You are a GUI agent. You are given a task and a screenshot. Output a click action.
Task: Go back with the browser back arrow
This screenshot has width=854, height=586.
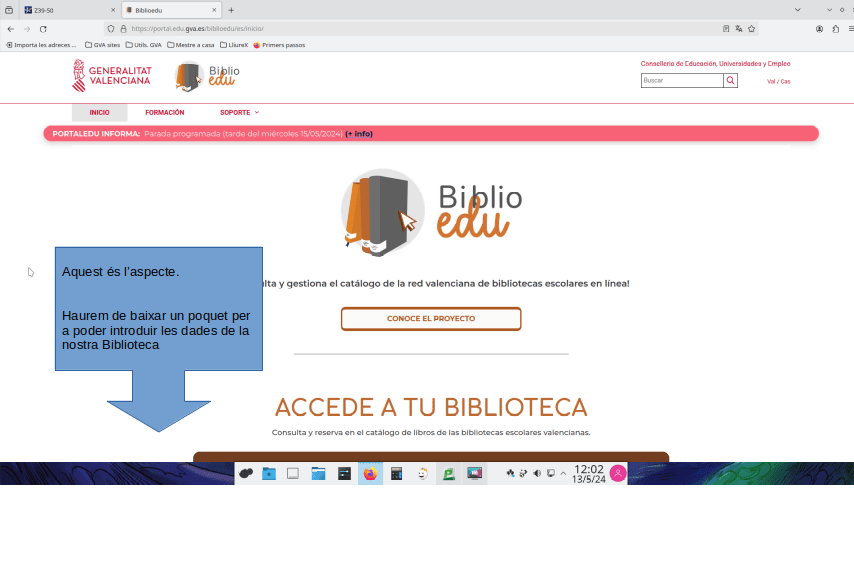(11, 29)
